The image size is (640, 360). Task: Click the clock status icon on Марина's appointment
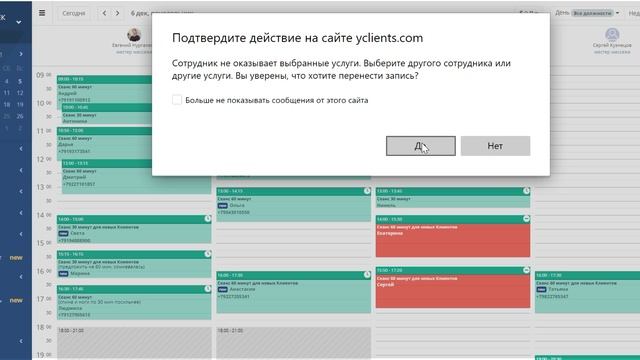coord(207,254)
